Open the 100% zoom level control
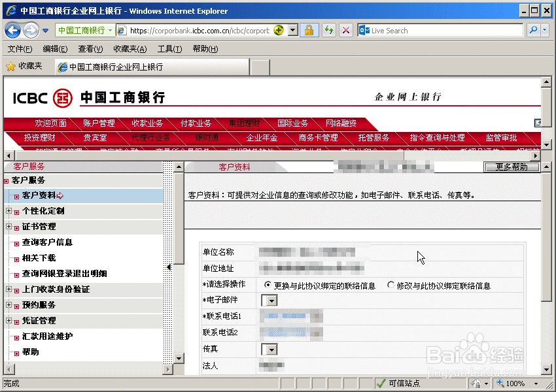The height and width of the screenshot is (392, 556). [517, 383]
